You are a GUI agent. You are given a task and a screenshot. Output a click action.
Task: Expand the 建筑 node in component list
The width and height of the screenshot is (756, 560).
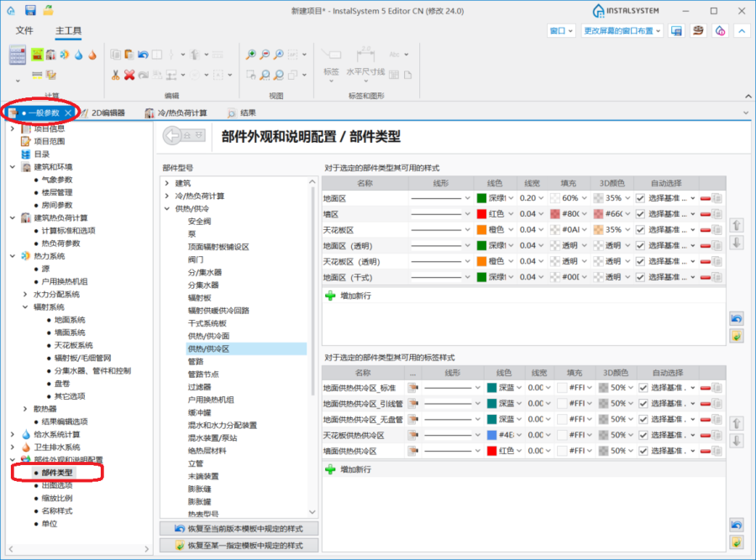point(167,183)
